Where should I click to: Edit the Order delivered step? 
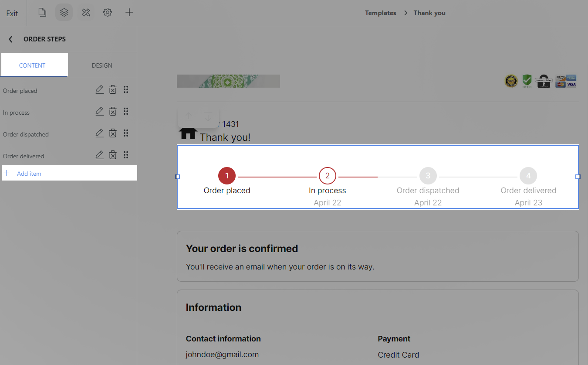click(x=99, y=155)
